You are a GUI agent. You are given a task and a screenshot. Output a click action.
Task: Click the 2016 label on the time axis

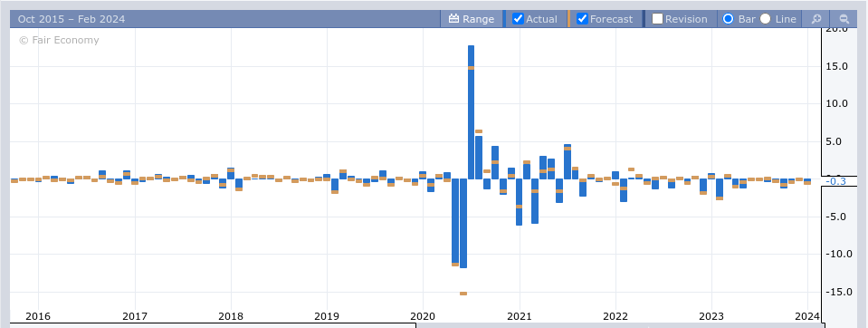38,316
